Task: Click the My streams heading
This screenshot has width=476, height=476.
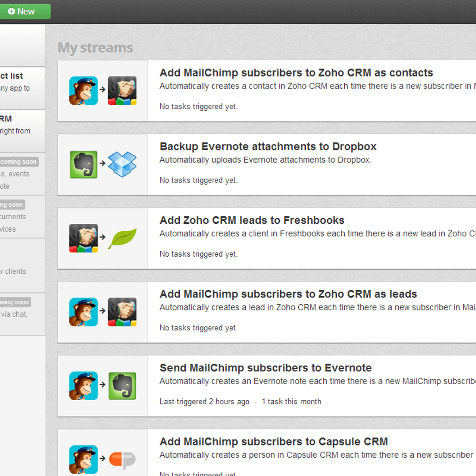Action: point(95,48)
